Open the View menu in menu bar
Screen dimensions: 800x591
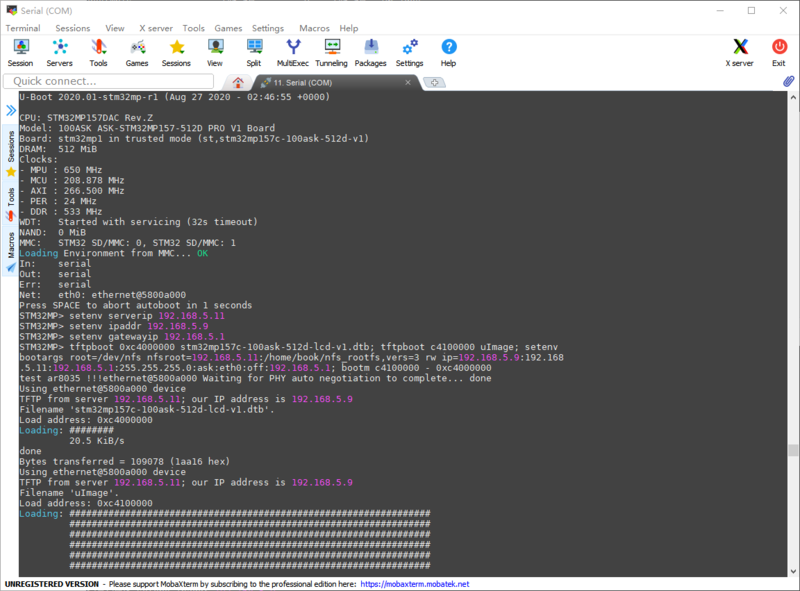click(x=115, y=28)
